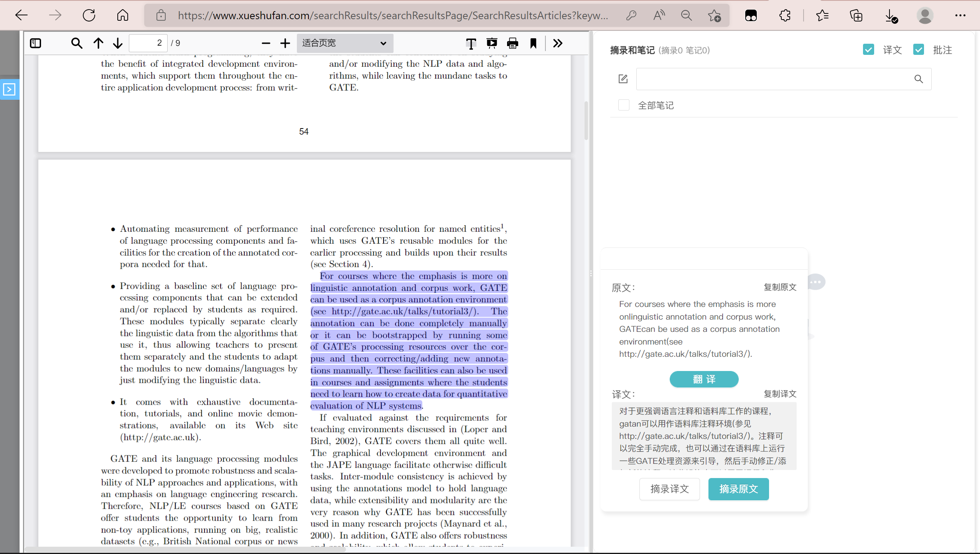Viewport: 980px width, 554px height.
Task: Click the browser address bar URL
Action: coord(393,15)
